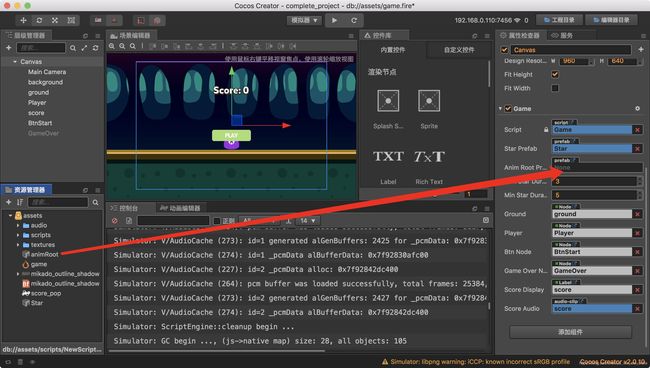Select the rotate transform tool

click(x=39, y=20)
